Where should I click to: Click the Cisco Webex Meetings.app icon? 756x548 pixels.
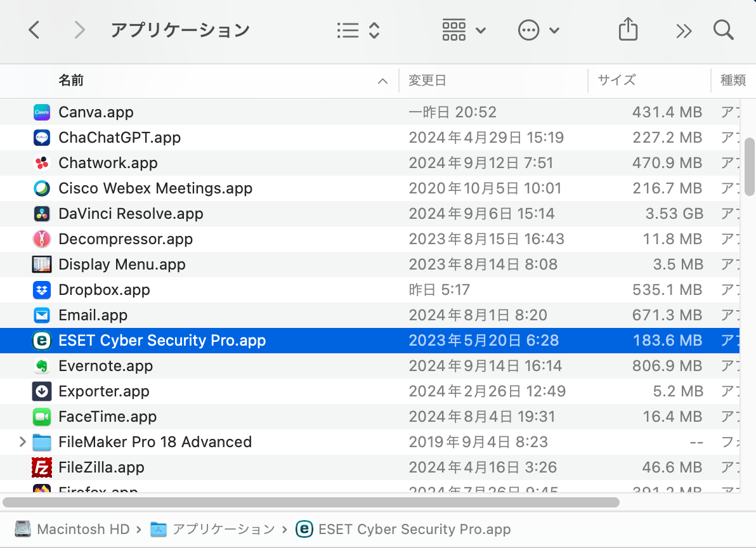42,188
